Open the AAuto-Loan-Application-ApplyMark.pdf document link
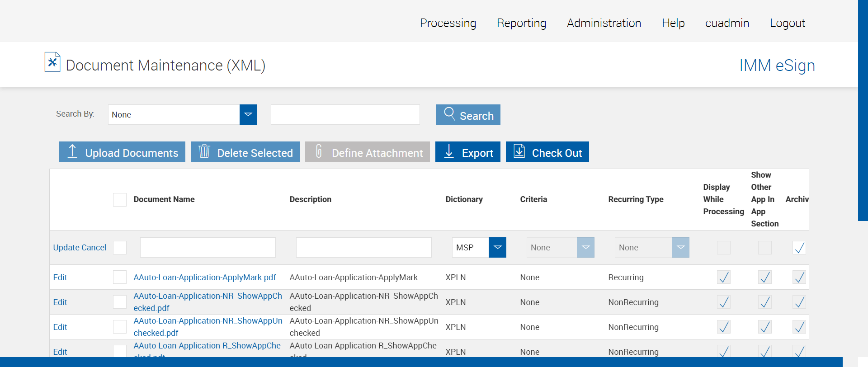This screenshot has height=367, width=868. click(204, 278)
